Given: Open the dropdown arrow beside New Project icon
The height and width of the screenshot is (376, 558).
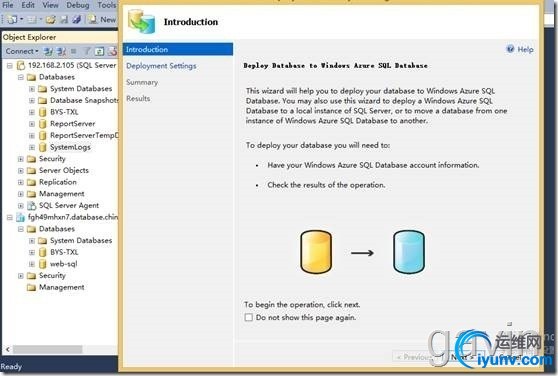Looking at the screenshot, I should (x=21, y=19).
